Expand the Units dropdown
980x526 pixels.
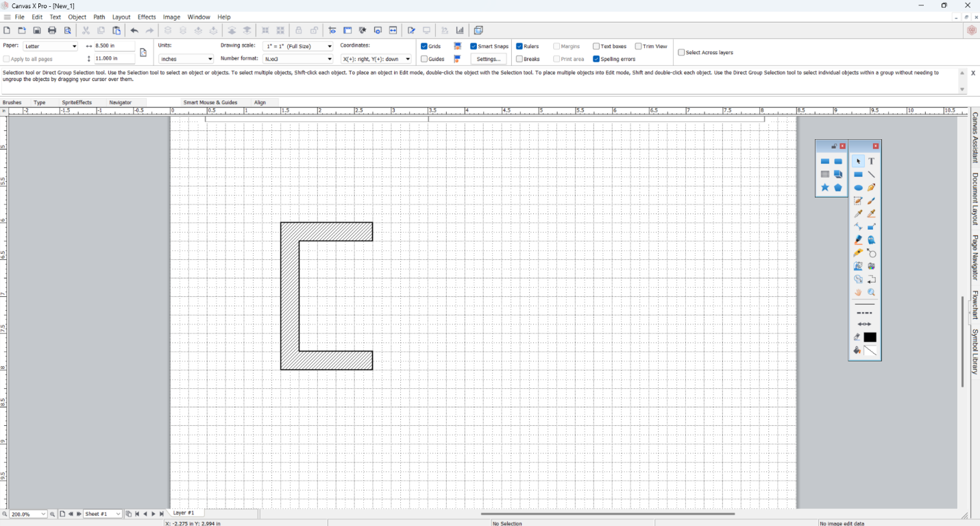pyautogui.click(x=186, y=59)
